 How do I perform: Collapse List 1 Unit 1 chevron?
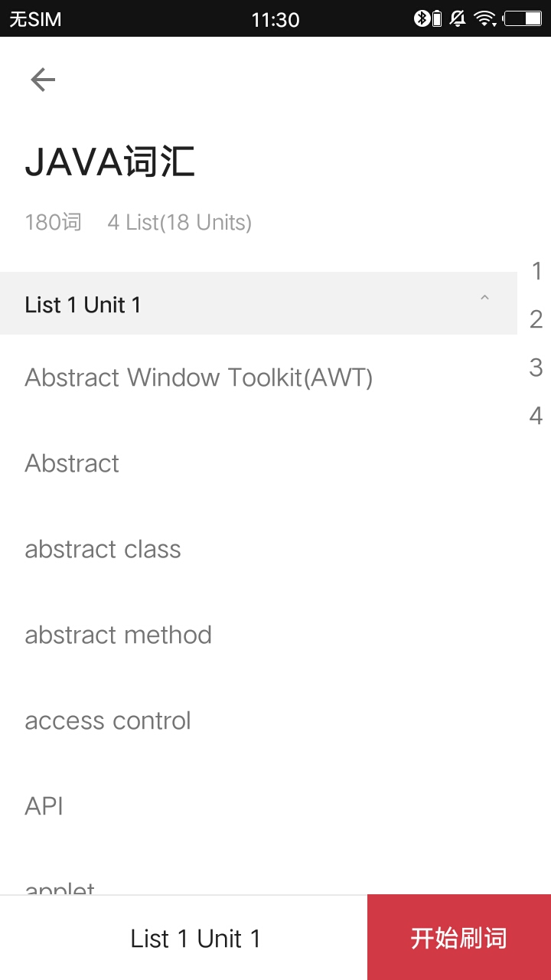(484, 299)
